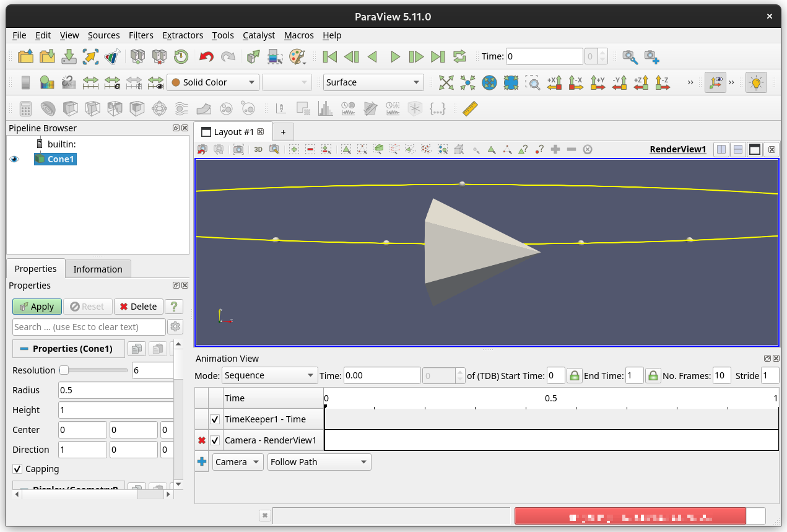The image size is (787, 532).
Task: Click the yellow Ruler tool icon
Action: point(471,108)
